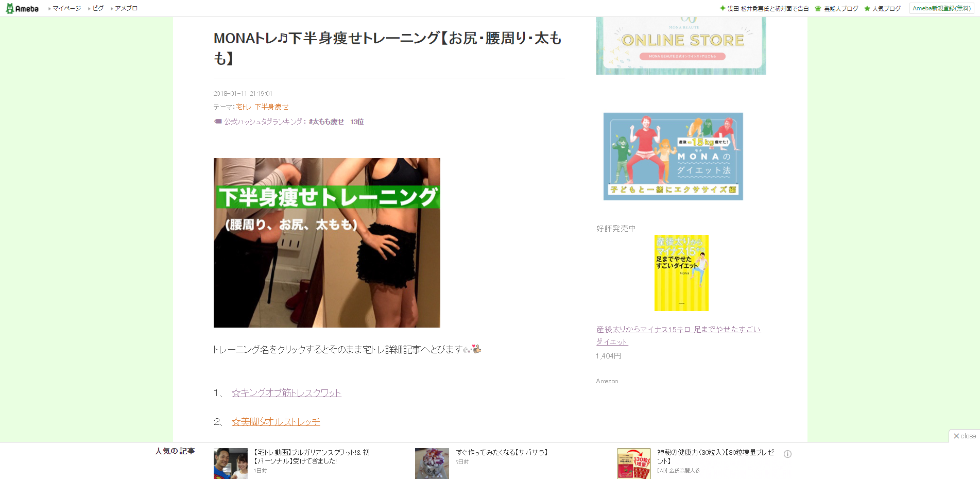Open ピグ from the top navigation
The height and width of the screenshot is (479, 980).
coord(97,8)
